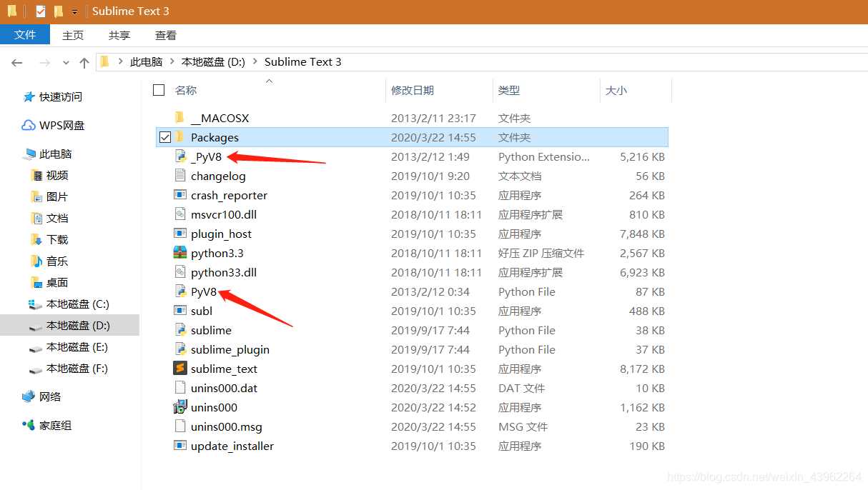Click the python3.3 file name
868x490 pixels.
point(217,253)
